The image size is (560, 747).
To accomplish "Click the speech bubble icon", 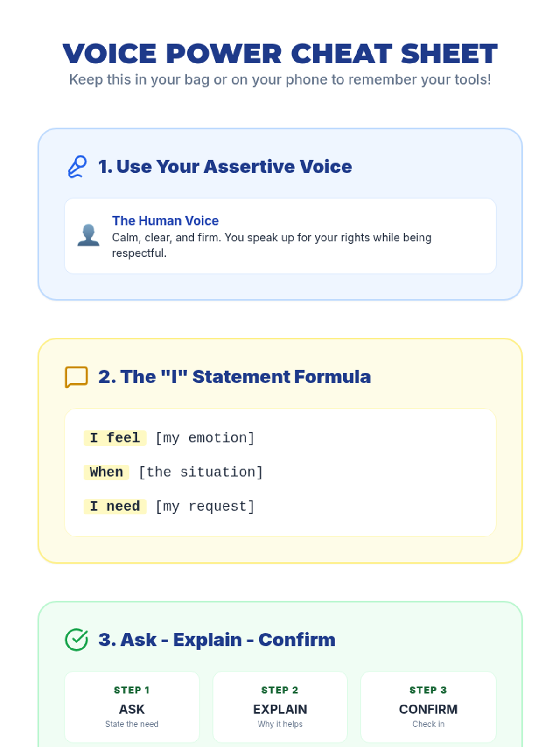I will point(77,377).
